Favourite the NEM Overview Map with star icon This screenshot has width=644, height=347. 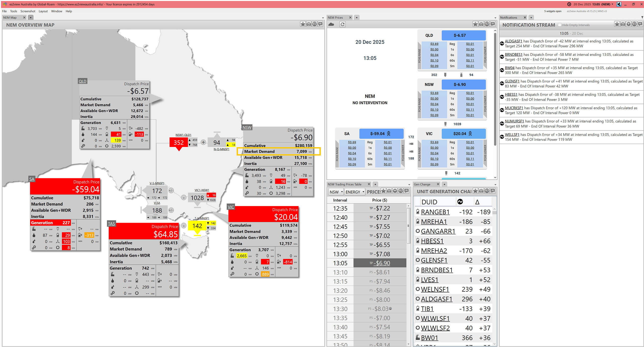(x=303, y=24)
